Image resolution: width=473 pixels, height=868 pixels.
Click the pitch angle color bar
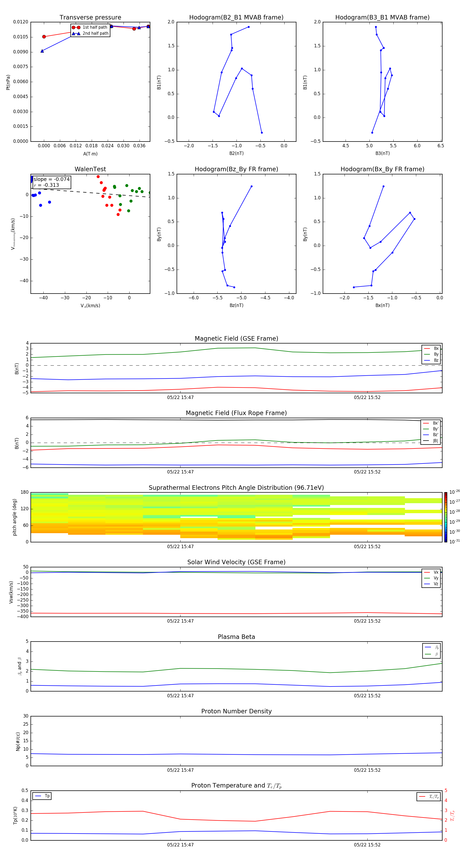coord(446,517)
